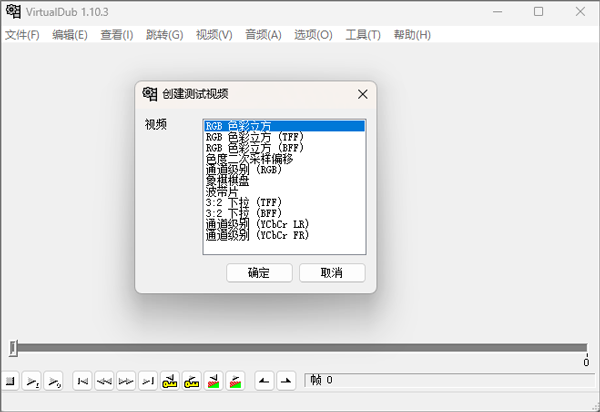600x412 pixels.
Task: Start output playback with the play O icon
Action: (54, 381)
